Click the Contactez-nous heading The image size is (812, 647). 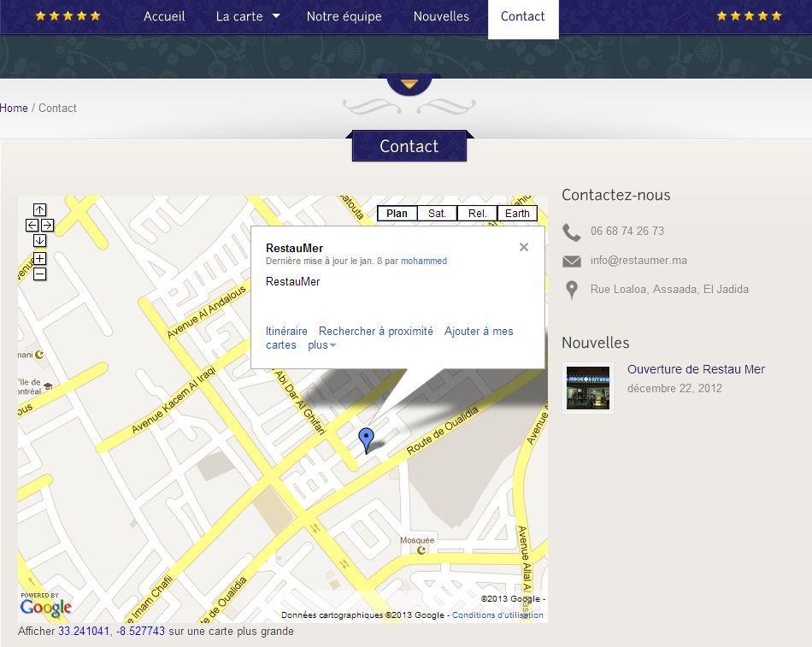click(x=616, y=195)
